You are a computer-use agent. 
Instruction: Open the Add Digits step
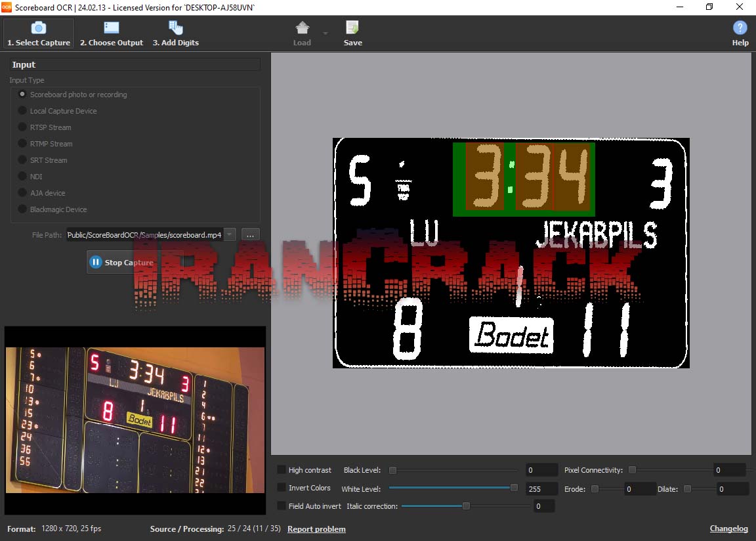[x=175, y=33]
